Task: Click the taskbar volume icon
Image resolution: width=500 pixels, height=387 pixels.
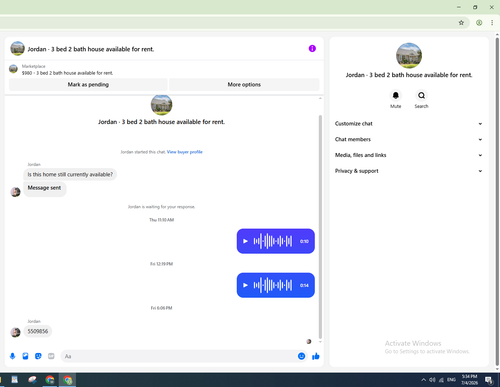Action: pyautogui.click(x=432, y=380)
